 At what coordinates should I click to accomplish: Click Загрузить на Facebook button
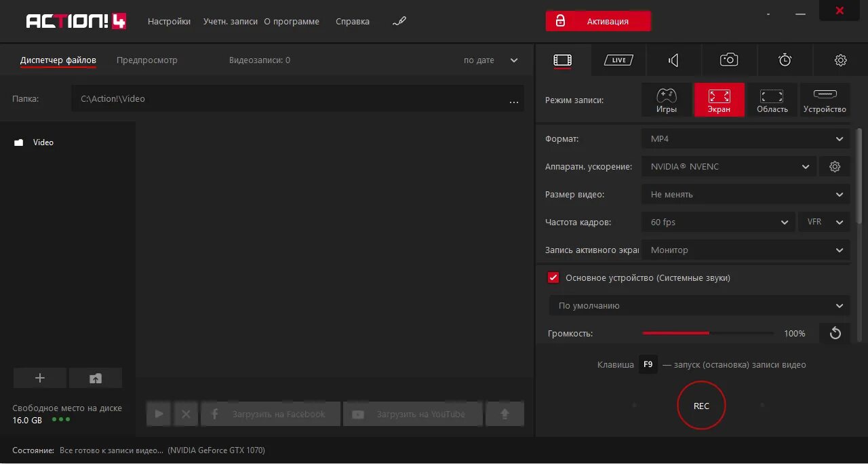point(271,414)
